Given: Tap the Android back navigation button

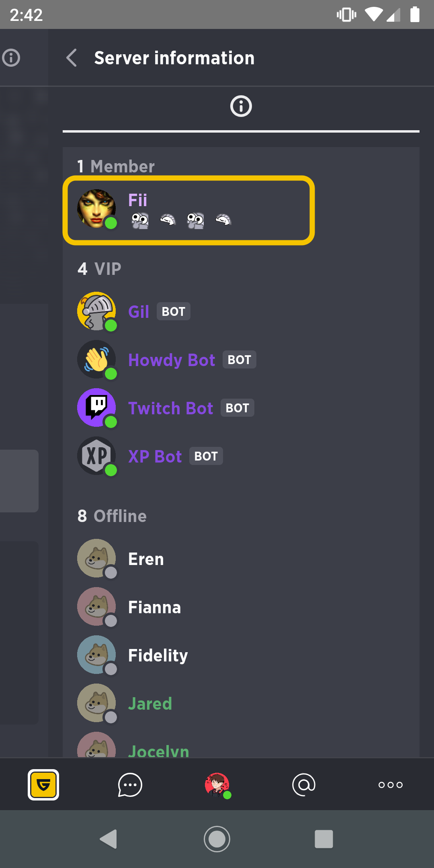Looking at the screenshot, I should click(108, 839).
